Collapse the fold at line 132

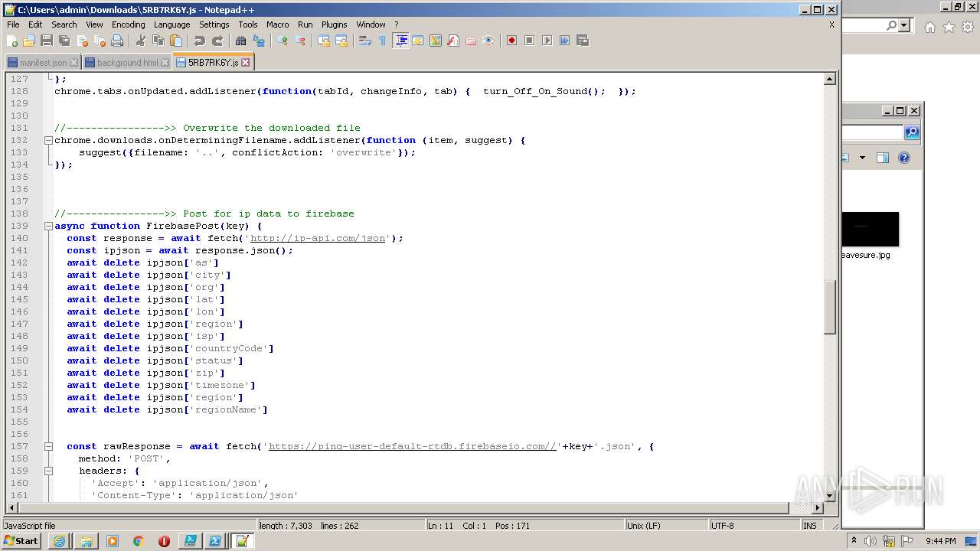[x=48, y=140]
